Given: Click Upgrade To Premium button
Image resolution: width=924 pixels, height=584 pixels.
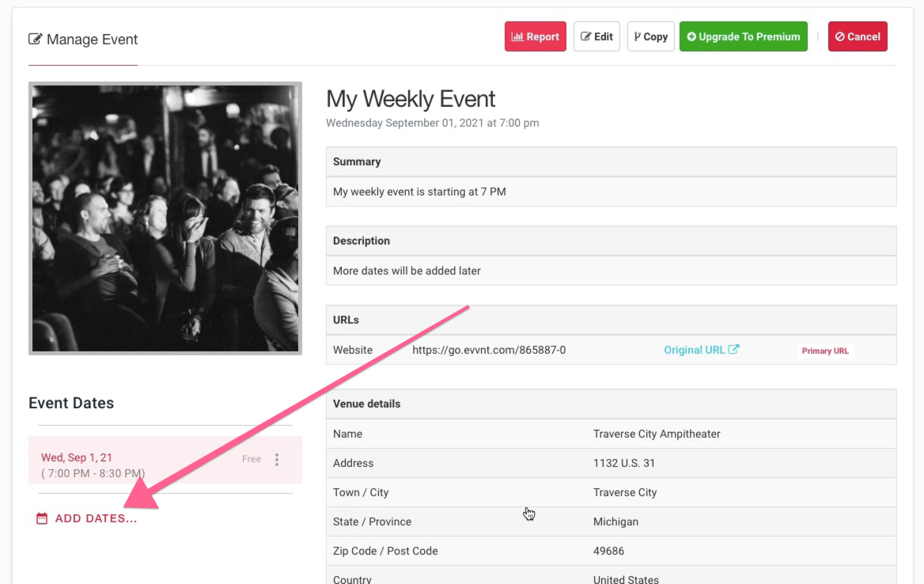Looking at the screenshot, I should [x=743, y=36].
